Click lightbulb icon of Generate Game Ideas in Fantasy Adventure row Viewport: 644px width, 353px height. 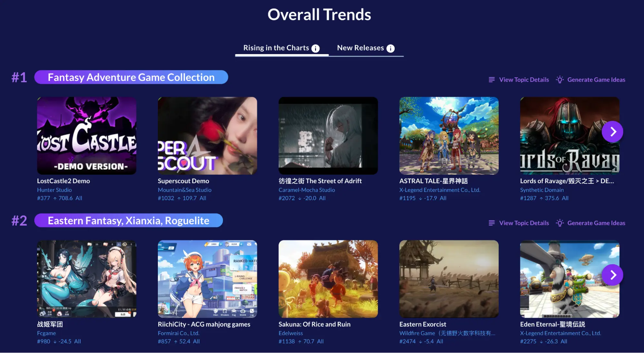pyautogui.click(x=560, y=80)
